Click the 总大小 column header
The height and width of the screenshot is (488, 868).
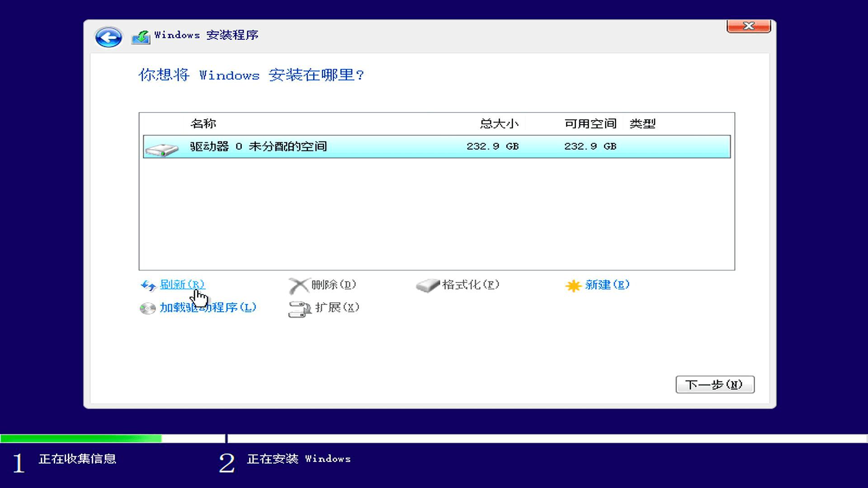497,123
